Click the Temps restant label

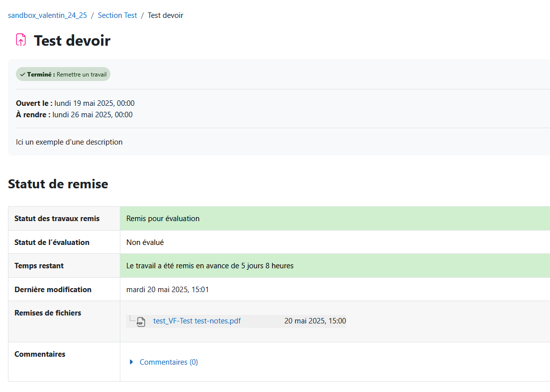click(39, 266)
